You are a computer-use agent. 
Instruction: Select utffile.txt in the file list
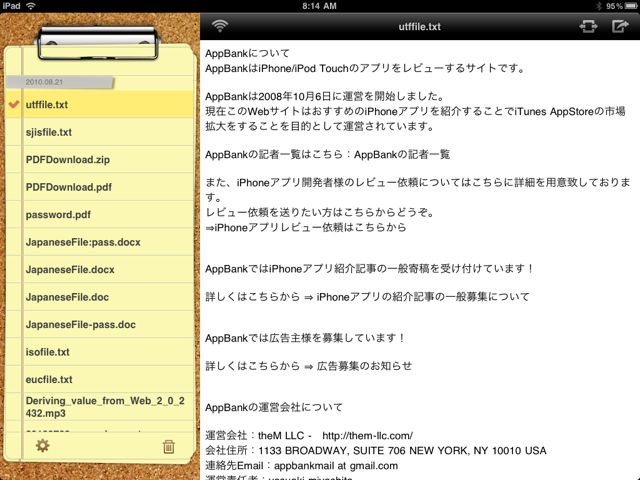coord(99,104)
